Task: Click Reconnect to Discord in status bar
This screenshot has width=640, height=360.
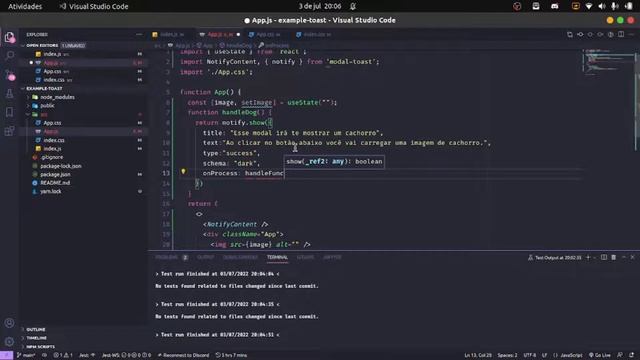Action: point(183,355)
